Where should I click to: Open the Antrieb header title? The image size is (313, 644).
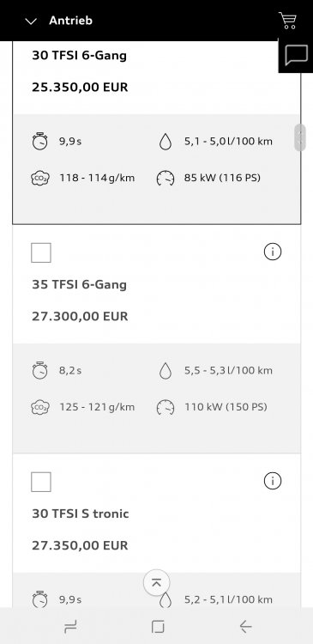pos(70,21)
